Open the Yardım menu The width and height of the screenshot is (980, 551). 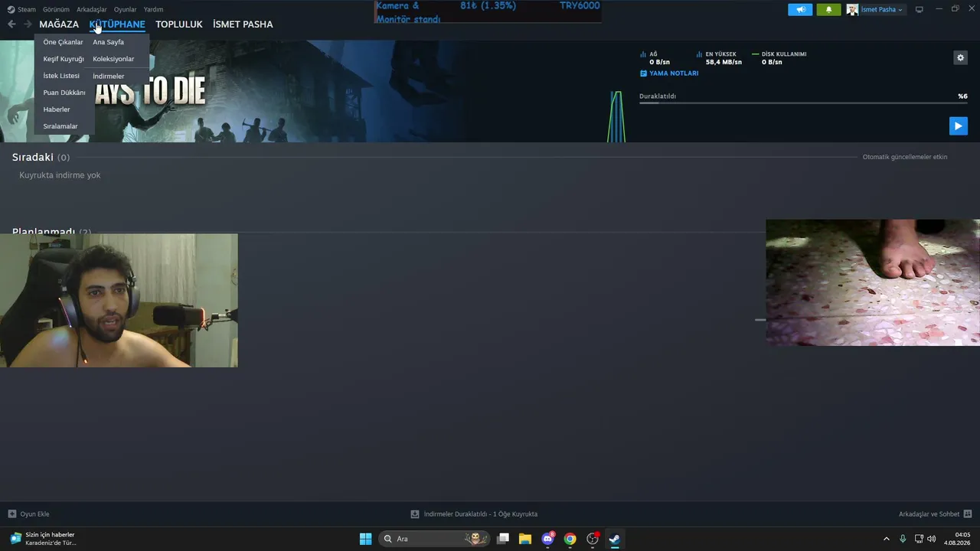coord(153,10)
